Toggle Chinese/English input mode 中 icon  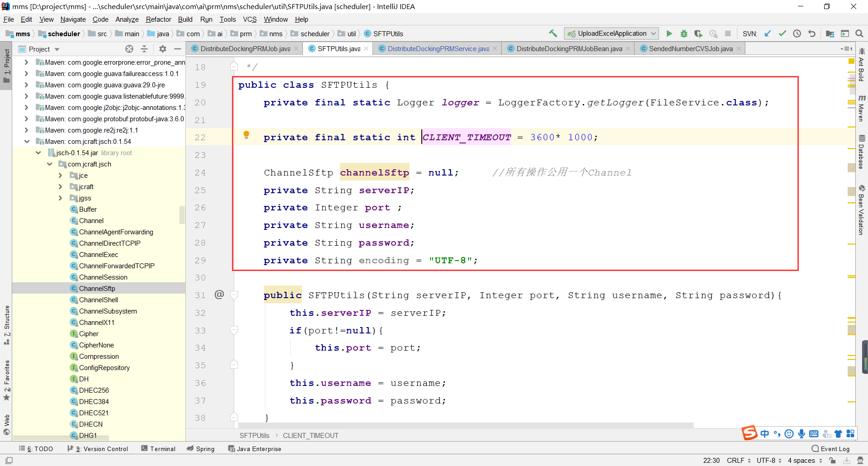(x=764, y=434)
